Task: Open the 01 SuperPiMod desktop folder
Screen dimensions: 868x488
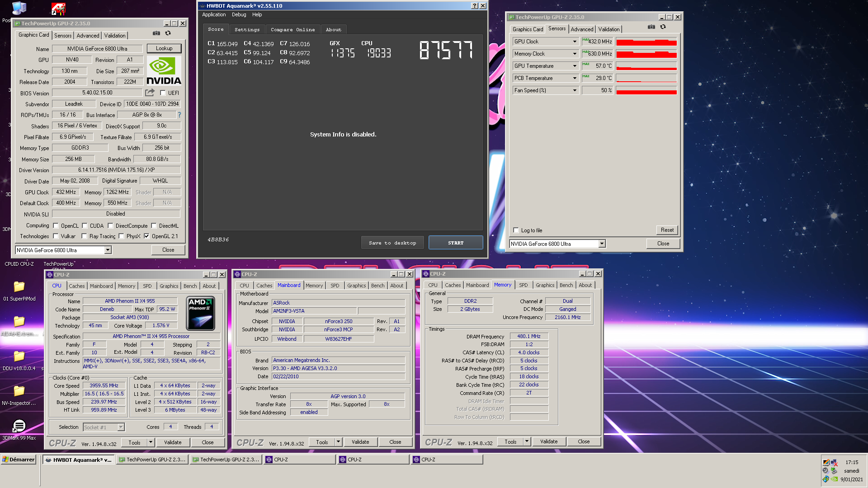Action: (x=19, y=286)
